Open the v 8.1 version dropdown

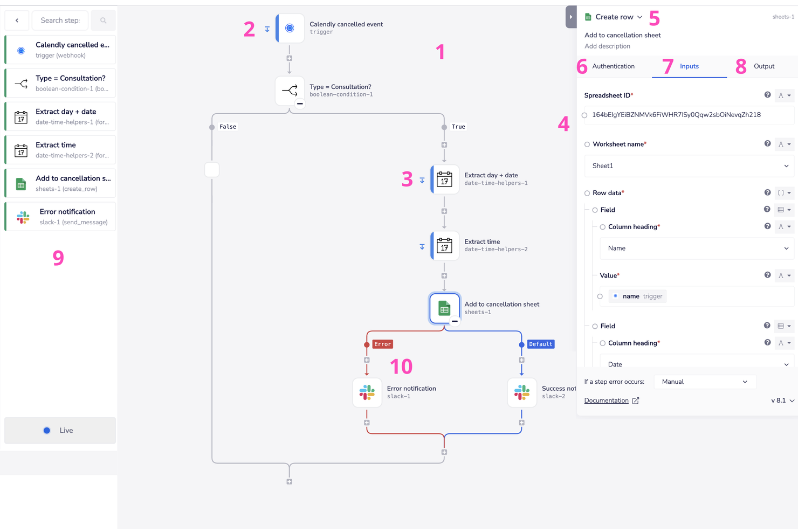pos(783,400)
